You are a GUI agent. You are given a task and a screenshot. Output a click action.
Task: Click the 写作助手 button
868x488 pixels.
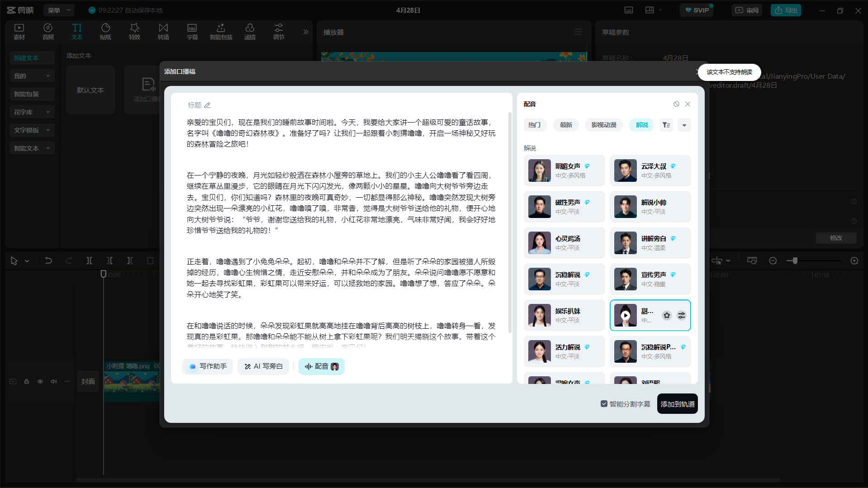(208, 366)
